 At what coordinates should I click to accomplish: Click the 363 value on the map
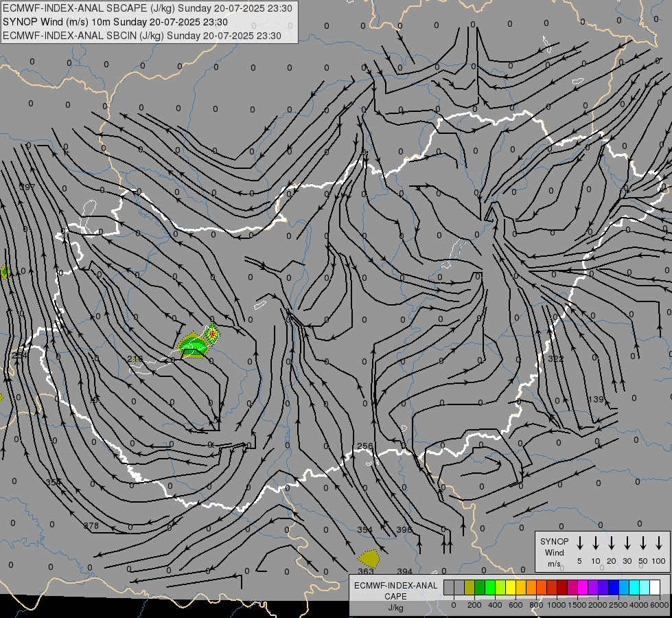[x=366, y=571]
